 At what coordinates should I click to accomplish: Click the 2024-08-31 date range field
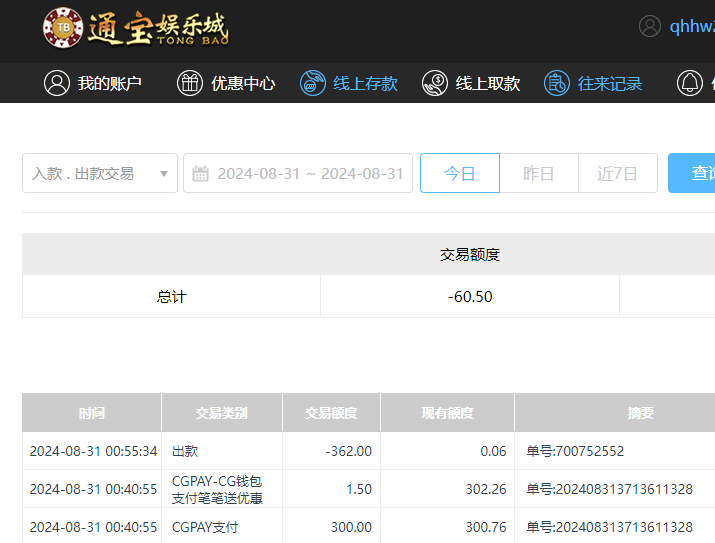(x=310, y=173)
